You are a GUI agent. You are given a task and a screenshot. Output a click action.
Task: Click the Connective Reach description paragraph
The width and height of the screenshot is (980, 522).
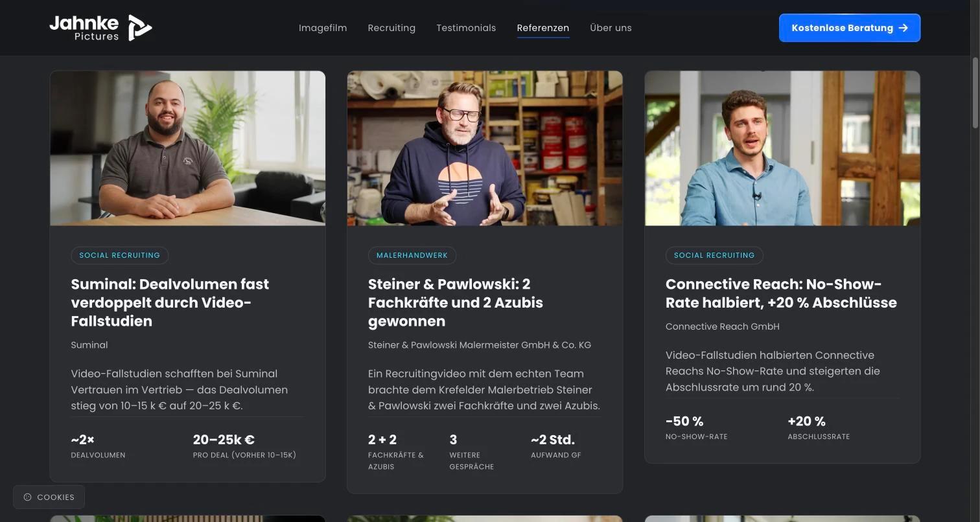pyautogui.click(x=773, y=371)
